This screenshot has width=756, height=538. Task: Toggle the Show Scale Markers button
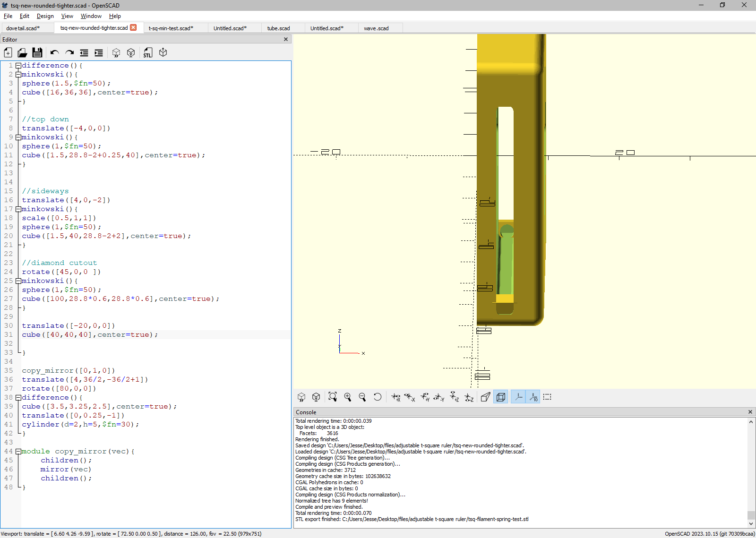point(533,397)
